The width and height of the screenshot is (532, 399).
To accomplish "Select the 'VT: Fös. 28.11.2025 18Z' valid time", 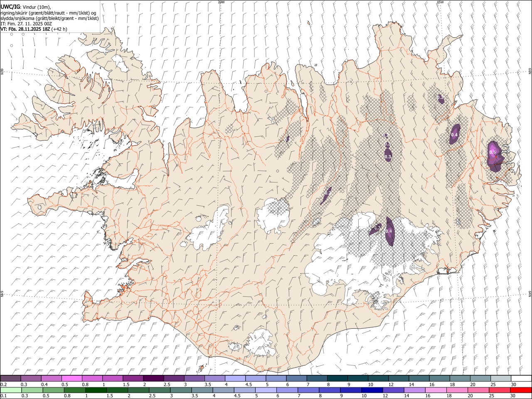I will (x=25, y=29).
